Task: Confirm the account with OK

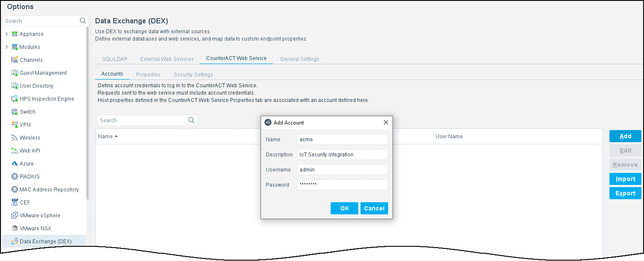Action: coord(344,208)
